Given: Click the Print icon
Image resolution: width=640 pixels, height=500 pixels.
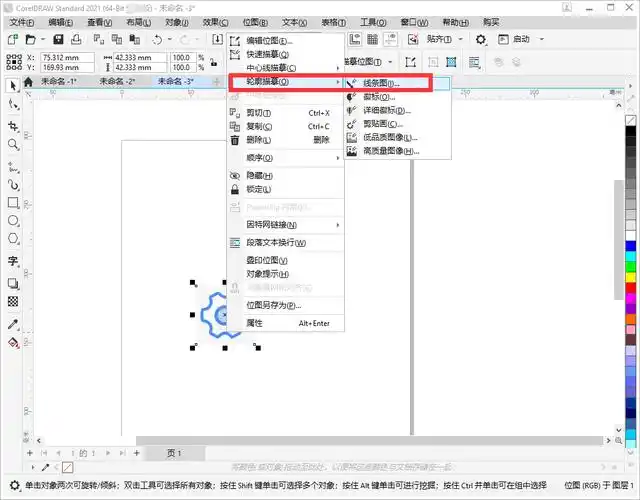Looking at the screenshot, I should (x=76, y=39).
